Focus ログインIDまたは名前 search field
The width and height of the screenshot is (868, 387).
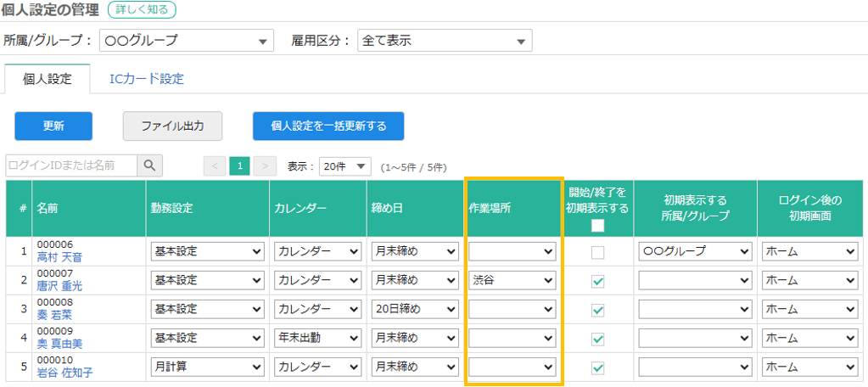tap(71, 165)
